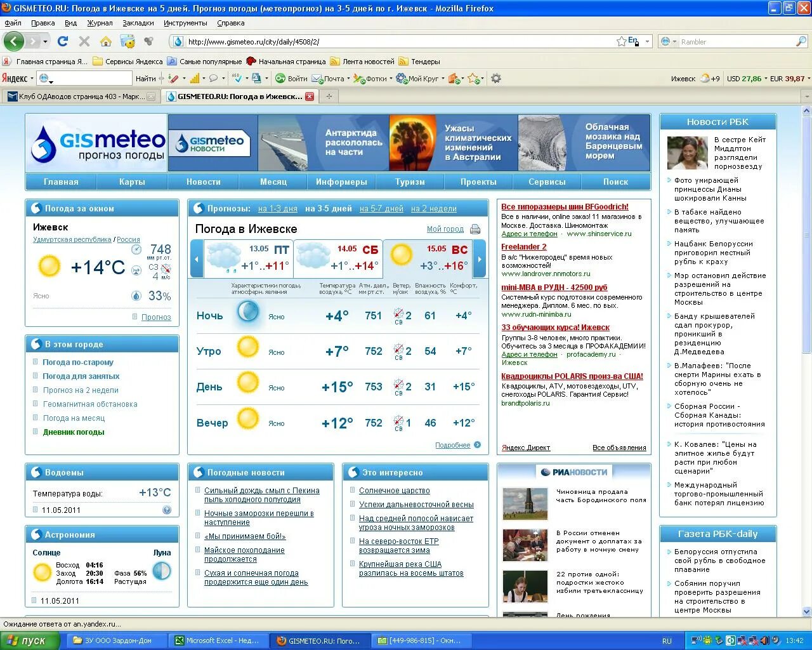Open Мой Круг dropdown arrow
Viewport: 812px width, 650px height.
pyautogui.click(x=442, y=79)
